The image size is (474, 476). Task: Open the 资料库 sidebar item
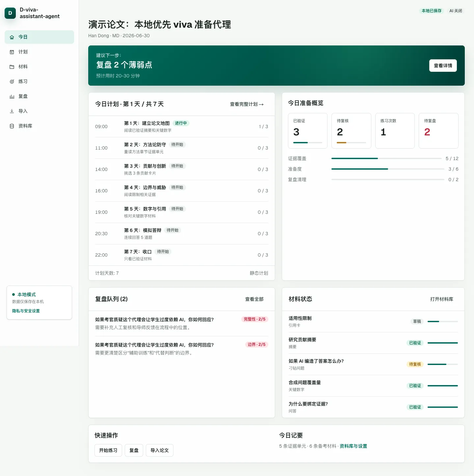(x=39, y=126)
